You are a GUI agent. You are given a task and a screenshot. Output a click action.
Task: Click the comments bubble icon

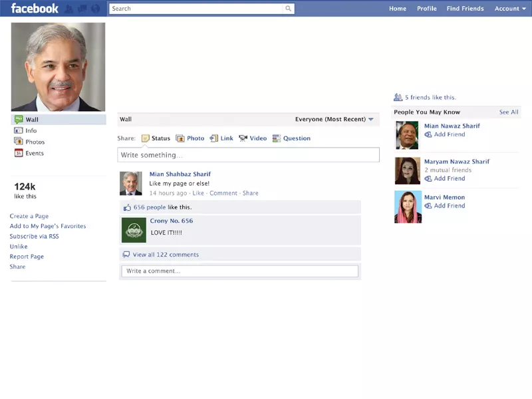[126, 255]
